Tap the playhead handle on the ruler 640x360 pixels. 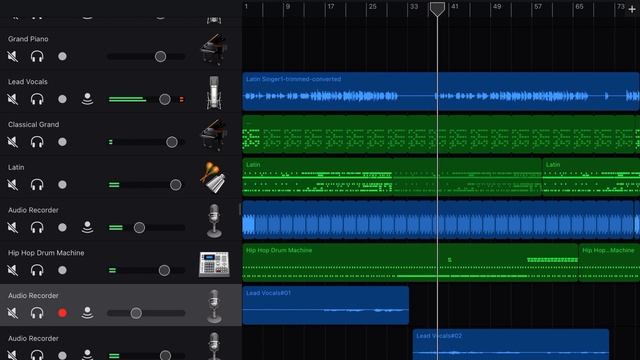point(437,9)
